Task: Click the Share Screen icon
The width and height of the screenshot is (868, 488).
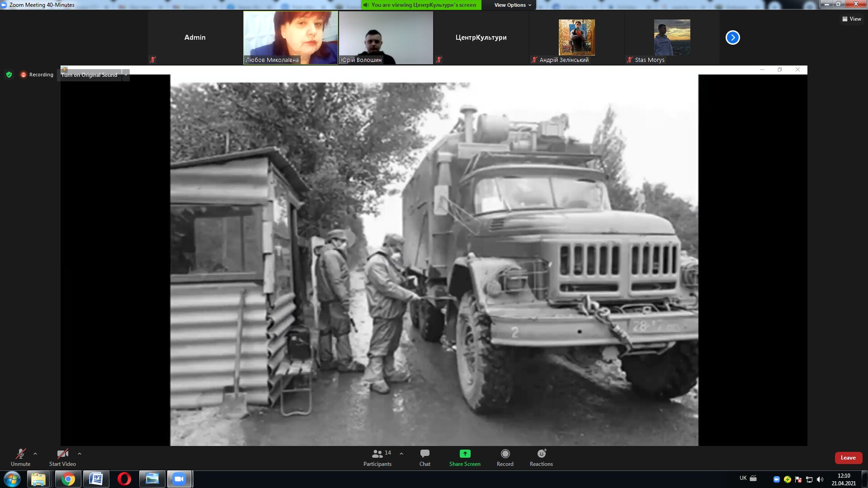Action: point(465,454)
